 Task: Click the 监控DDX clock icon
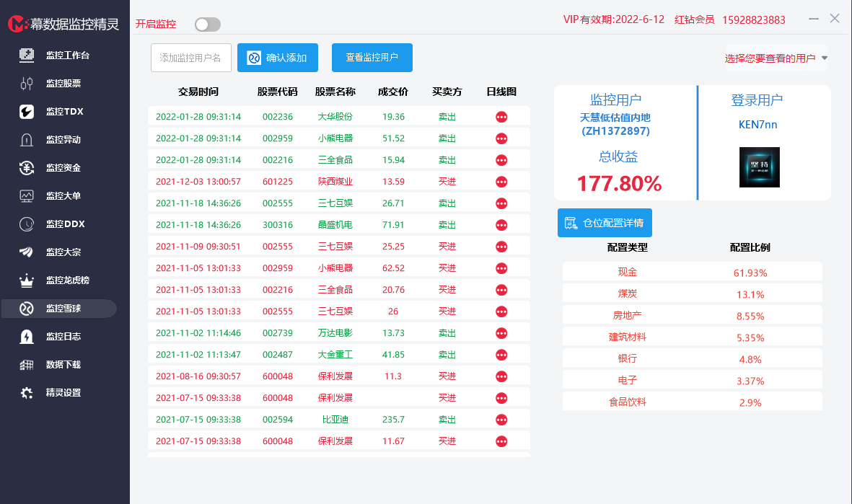click(26, 224)
